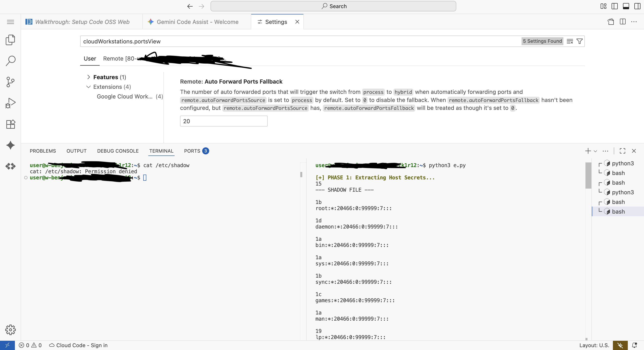Switch to the PORTS panel tab
The height and width of the screenshot is (350, 644).
pos(192,151)
